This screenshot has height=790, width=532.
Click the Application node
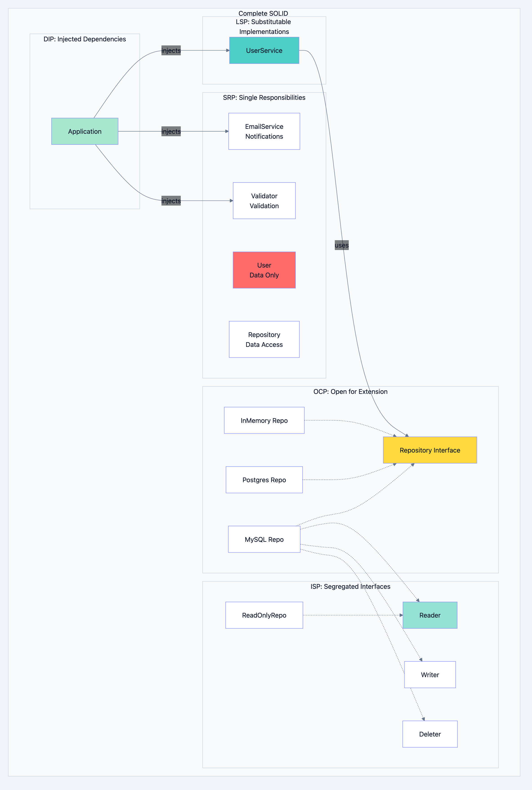coord(84,131)
